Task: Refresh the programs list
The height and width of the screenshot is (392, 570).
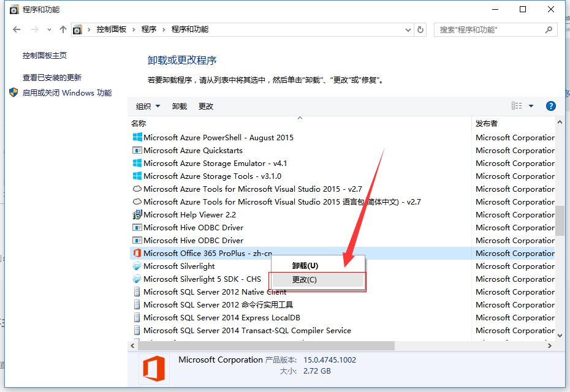Action: 420,30
